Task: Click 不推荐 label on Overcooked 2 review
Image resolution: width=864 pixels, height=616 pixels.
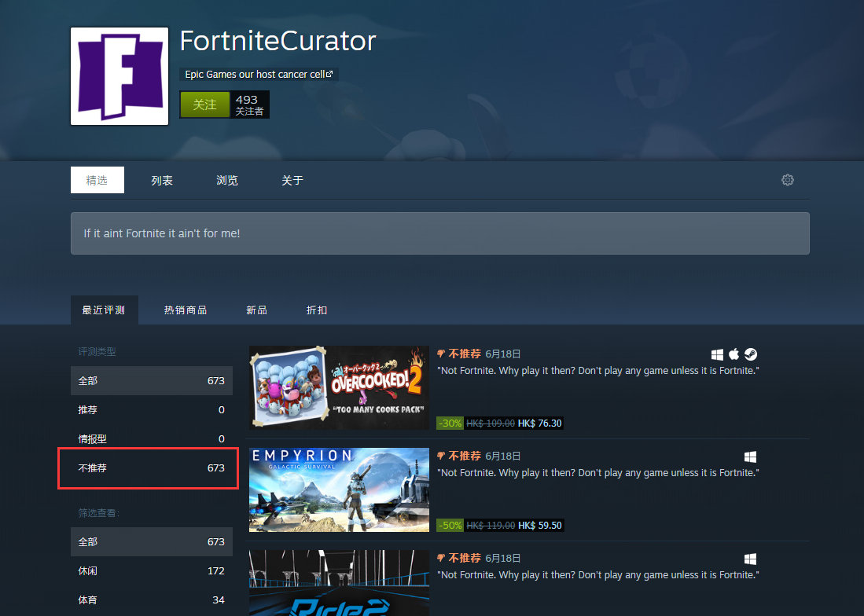Action: pos(465,354)
